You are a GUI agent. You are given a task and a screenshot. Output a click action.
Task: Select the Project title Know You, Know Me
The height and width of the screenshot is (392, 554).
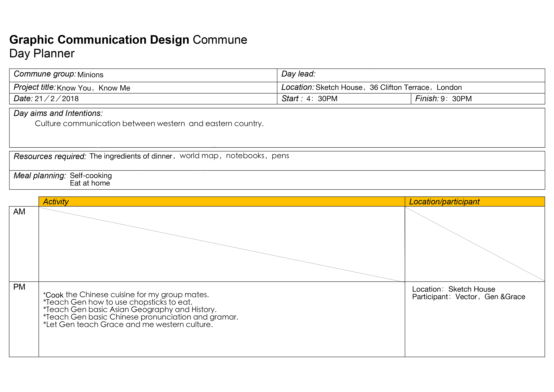(x=94, y=88)
